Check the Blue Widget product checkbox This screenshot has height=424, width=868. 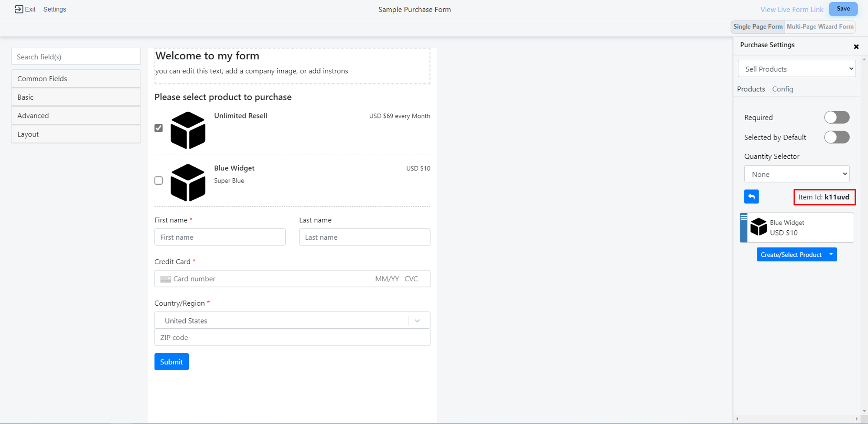coord(159,180)
